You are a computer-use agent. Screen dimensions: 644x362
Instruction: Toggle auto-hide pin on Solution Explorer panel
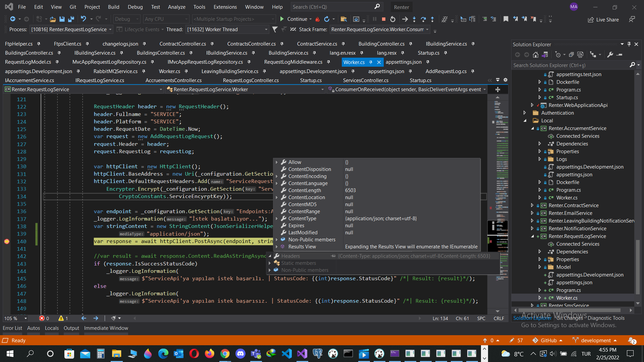coord(629,44)
